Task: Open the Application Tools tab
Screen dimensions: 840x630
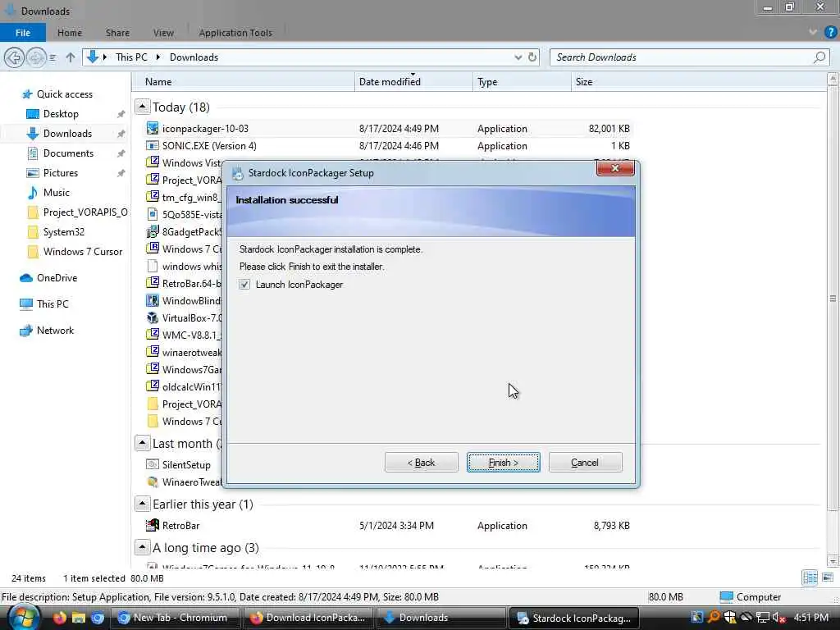Action: point(235,33)
